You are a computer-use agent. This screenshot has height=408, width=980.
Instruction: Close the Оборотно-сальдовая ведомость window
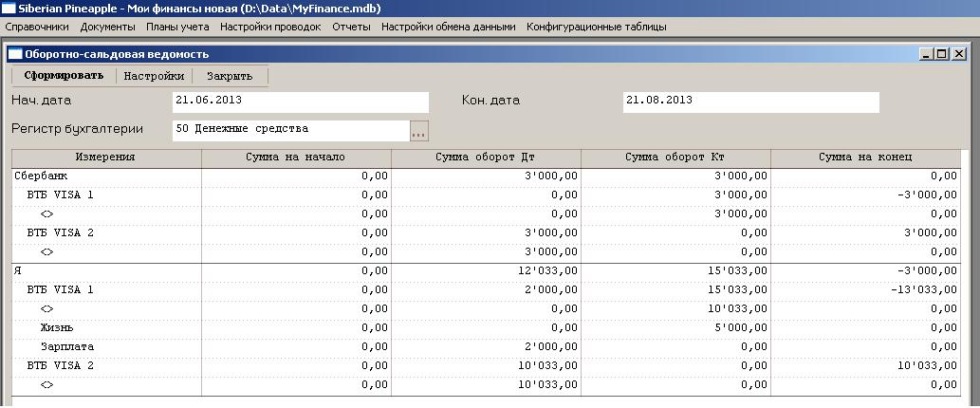[959, 54]
